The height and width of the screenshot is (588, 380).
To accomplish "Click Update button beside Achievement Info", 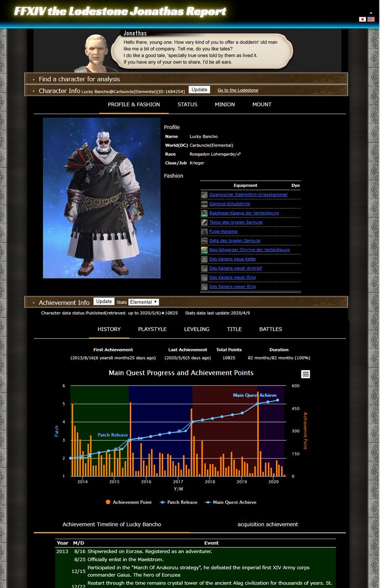I will 104,301.
